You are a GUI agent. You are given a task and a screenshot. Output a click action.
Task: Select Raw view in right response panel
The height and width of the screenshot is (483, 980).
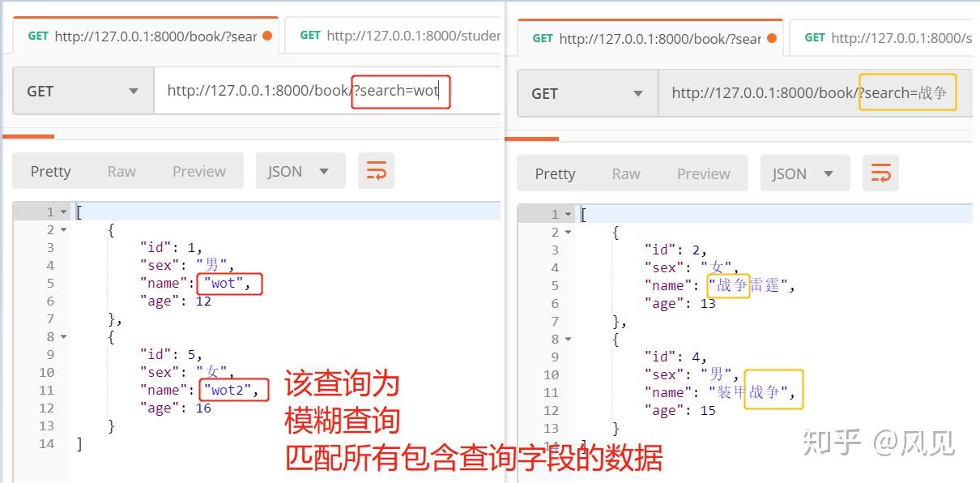625,173
